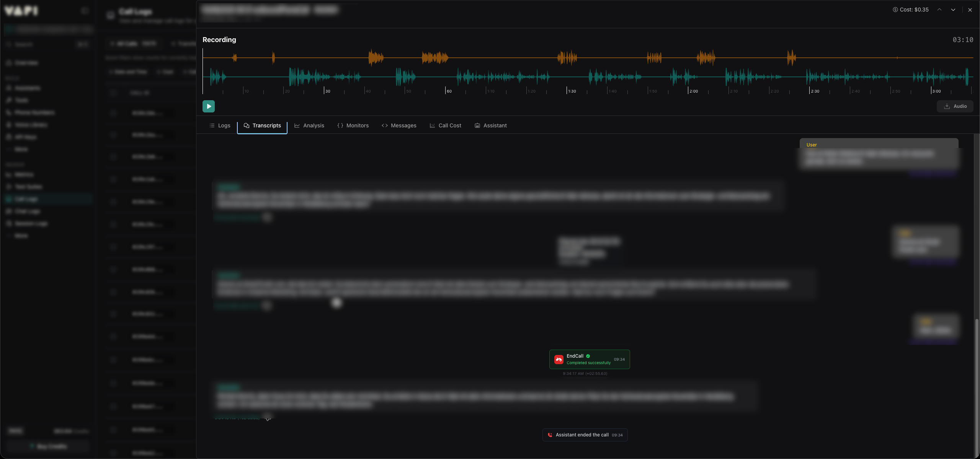Play the call recording
The width and height of the screenshot is (980, 459).
(209, 106)
